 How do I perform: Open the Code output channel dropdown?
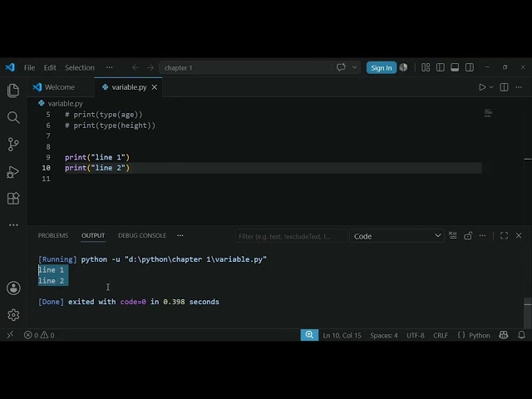coord(397,236)
